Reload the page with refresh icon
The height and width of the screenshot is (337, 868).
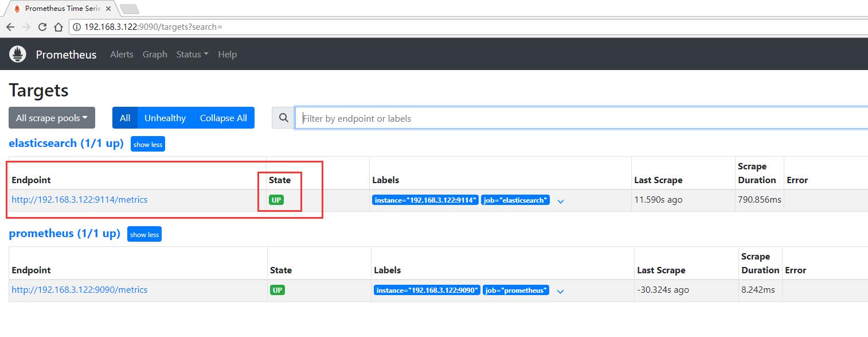42,27
